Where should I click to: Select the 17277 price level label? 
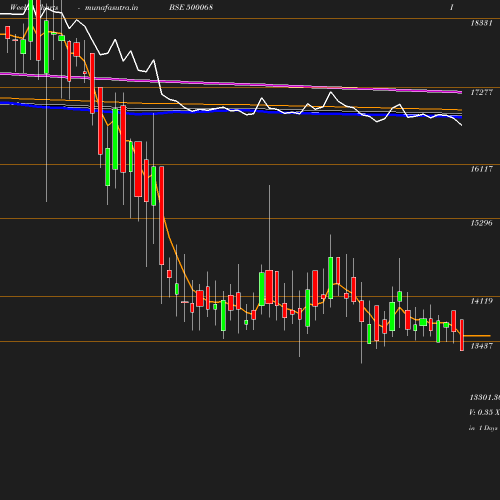(481, 92)
